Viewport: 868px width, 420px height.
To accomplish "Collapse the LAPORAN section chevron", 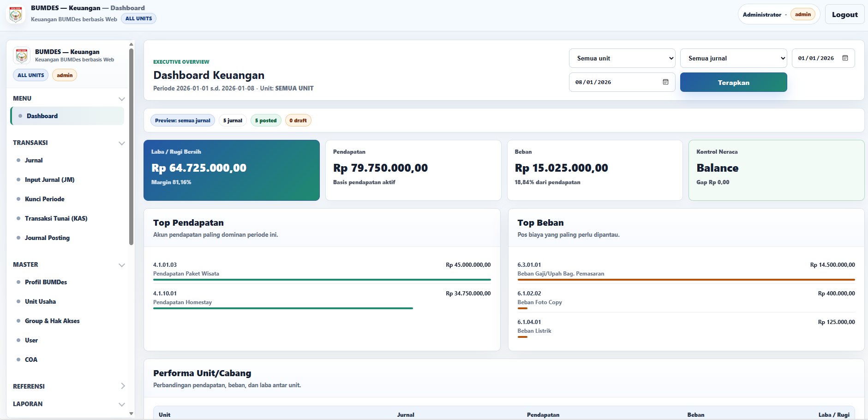I will coord(122,404).
